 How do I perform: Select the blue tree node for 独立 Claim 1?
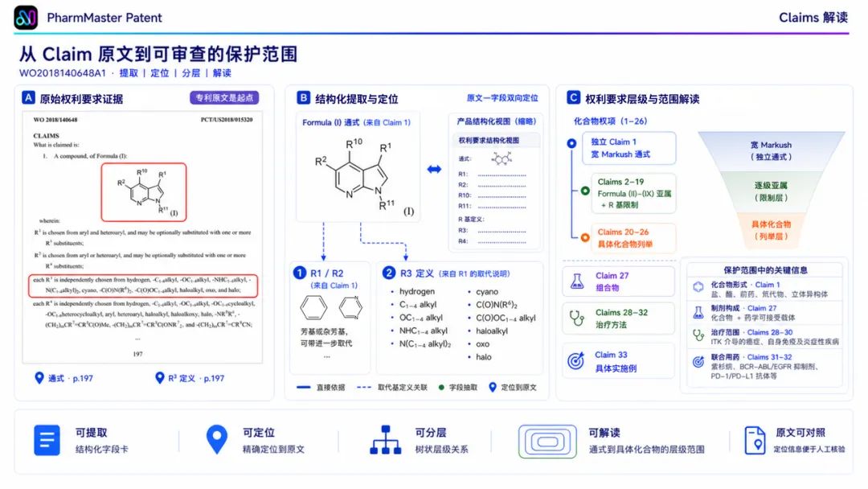click(572, 143)
